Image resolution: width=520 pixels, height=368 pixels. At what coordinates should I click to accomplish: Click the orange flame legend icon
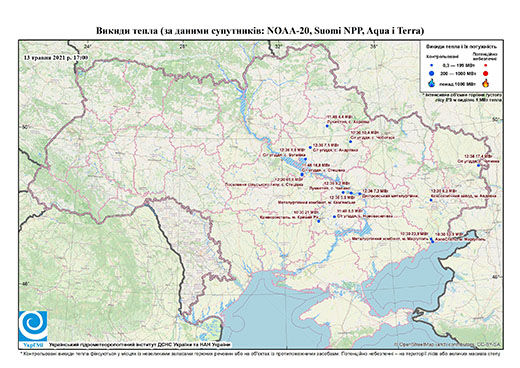(x=486, y=83)
